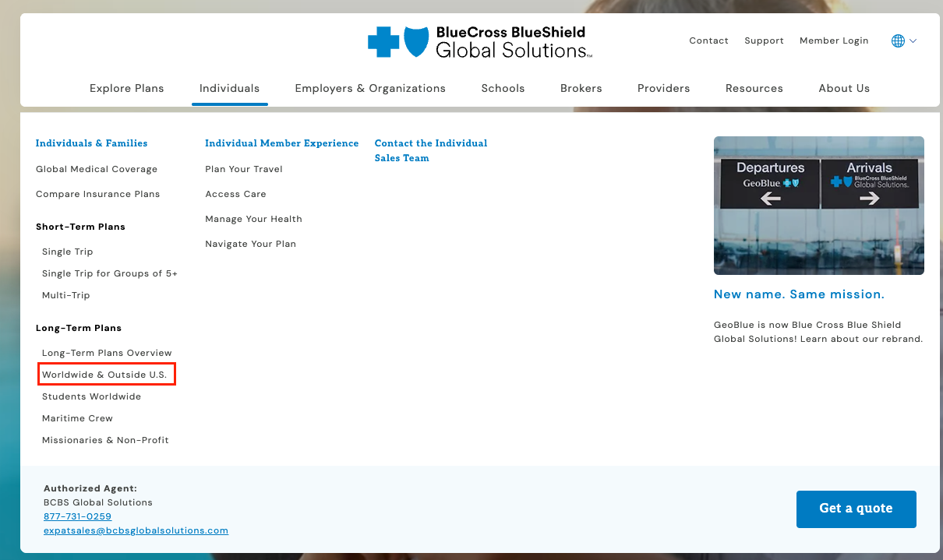Open Individuals & Families heading link
This screenshot has height=560, width=943.
92,143
